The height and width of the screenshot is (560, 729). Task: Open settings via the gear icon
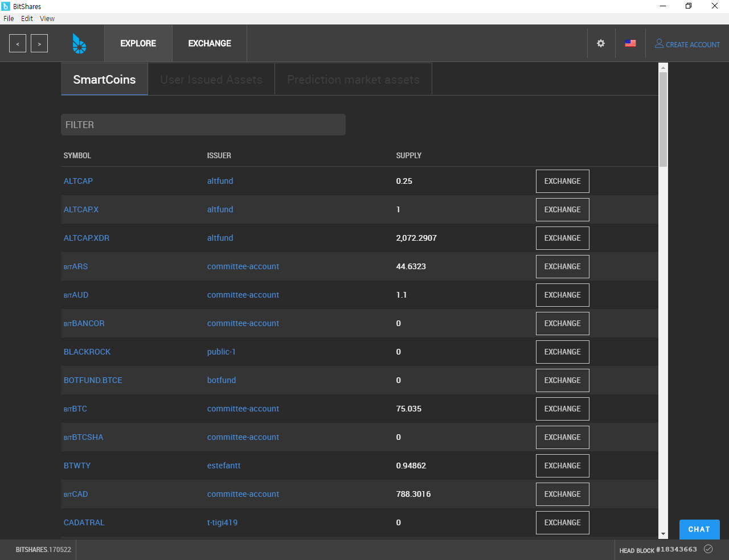point(601,43)
